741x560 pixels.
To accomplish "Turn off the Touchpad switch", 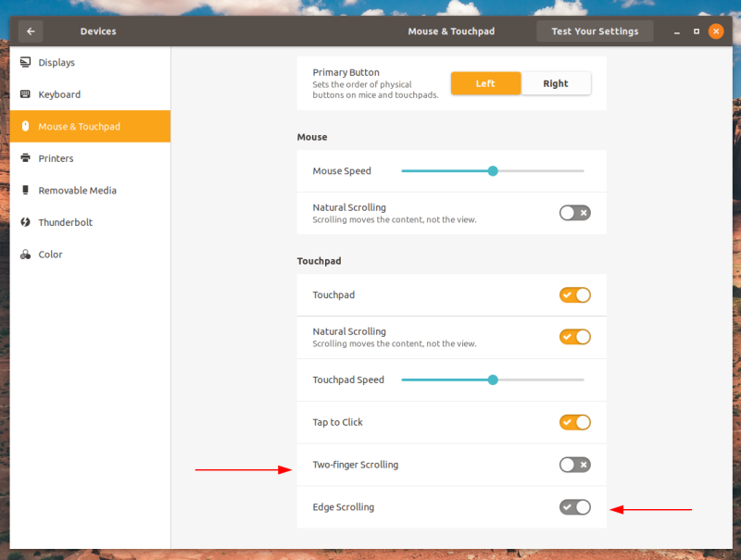I will tap(574, 295).
